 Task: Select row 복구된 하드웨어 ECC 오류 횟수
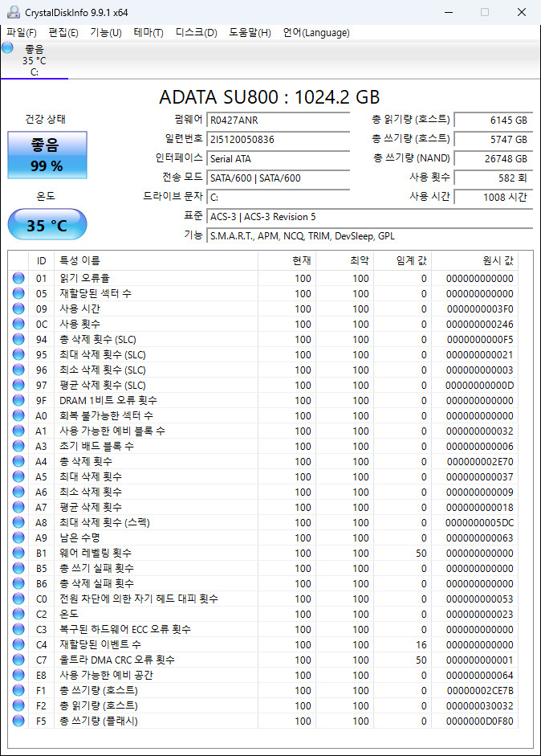pos(263,629)
